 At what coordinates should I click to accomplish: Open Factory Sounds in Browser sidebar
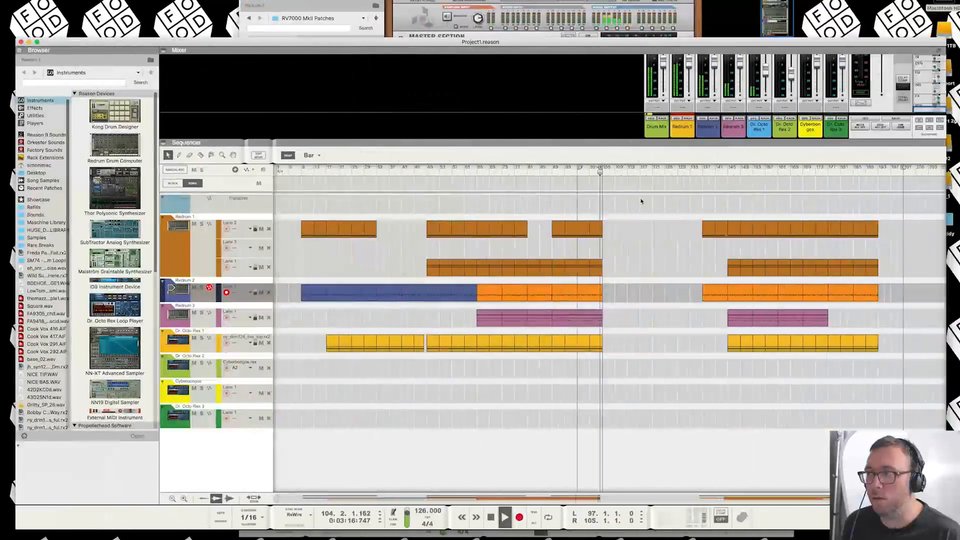(44, 150)
